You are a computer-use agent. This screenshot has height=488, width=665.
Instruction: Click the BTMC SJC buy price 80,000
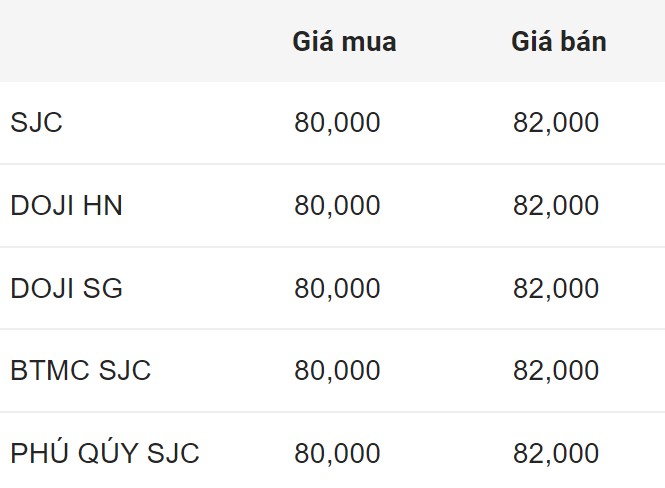click(x=337, y=371)
